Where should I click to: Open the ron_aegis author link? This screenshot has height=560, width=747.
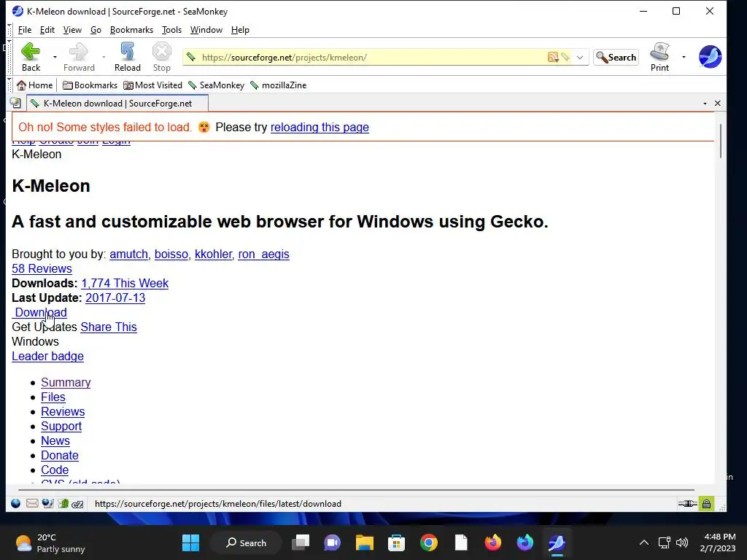pos(263,254)
